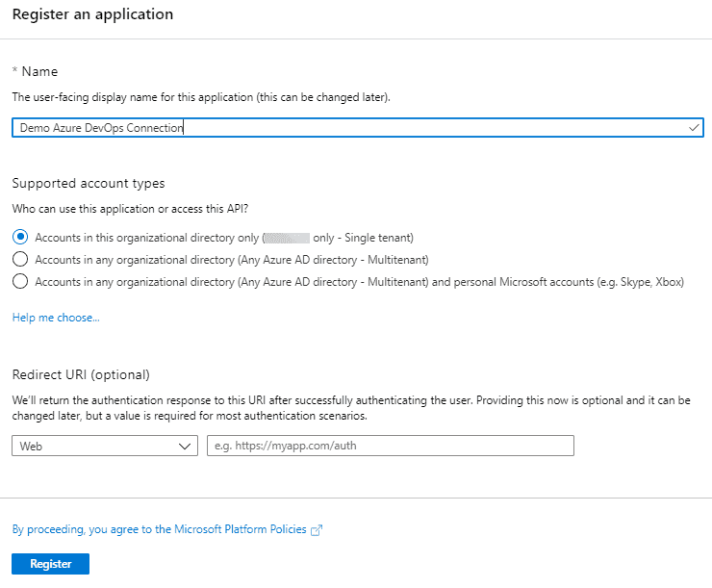Viewport: 712px width, 588px height.
Task: Click 'Who can use this application' text
Action: pos(130,209)
